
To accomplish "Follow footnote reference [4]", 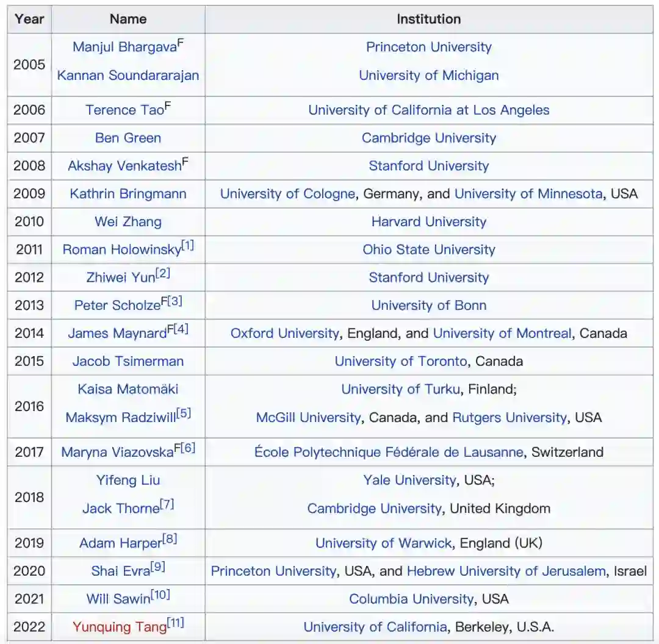I will pos(181,329).
